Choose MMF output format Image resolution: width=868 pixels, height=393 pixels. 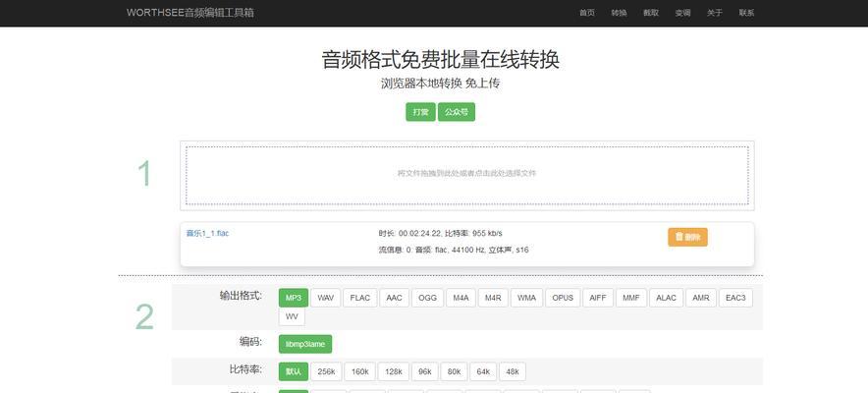click(631, 298)
